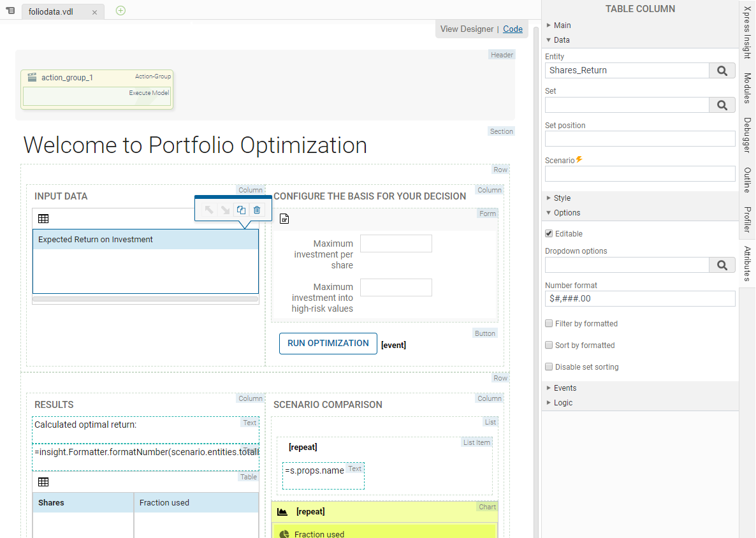Tick the Sort by formatted checkbox
This screenshot has width=756, height=538.
pos(549,345)
